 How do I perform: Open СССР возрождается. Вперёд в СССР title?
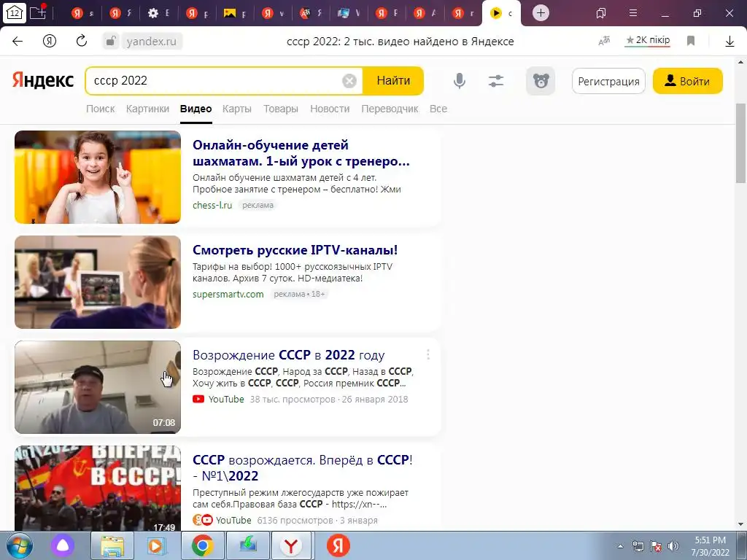[x=303, y=467]
